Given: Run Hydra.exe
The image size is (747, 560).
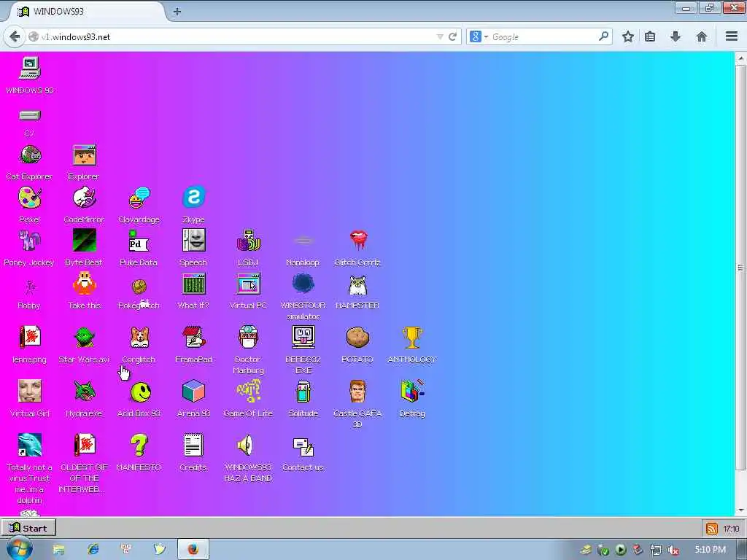Looking at the screenshot, I should [85, 391].
